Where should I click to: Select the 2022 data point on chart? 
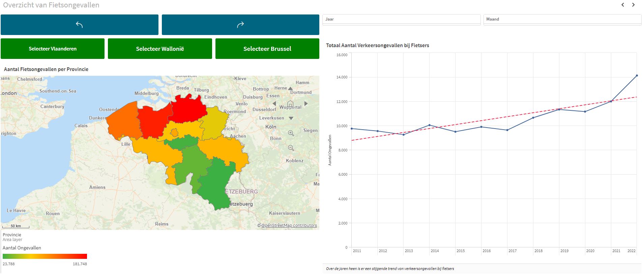(x=637, y=75)
